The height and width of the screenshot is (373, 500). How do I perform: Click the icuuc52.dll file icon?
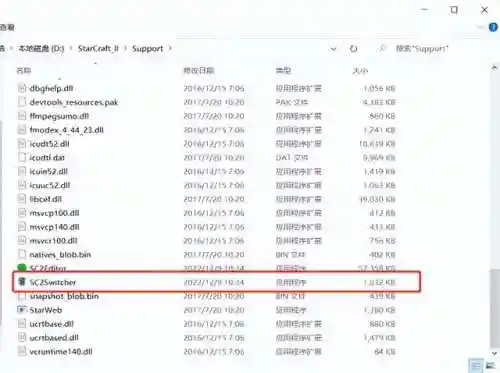click(x=22, y=185)
